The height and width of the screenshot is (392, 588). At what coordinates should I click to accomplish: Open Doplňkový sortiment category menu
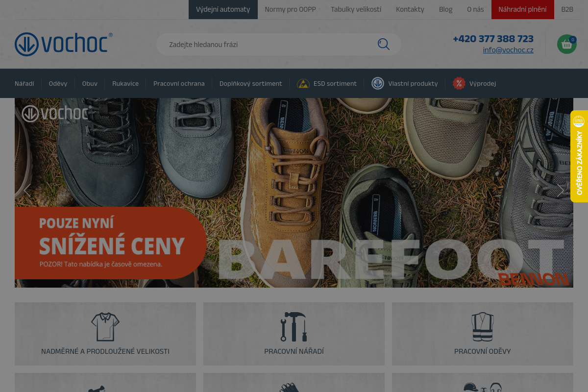tap(251, 83)
